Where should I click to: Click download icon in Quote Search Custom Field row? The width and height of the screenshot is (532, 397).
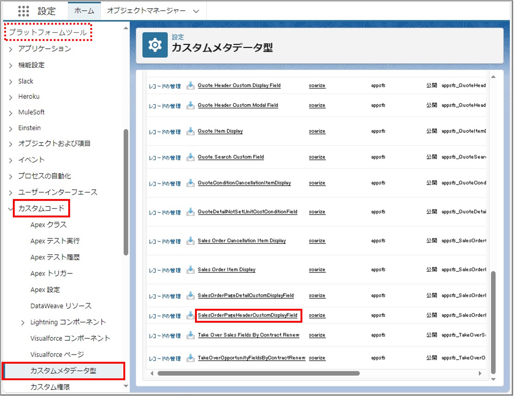pyautogui.click(x=190, y=157)
